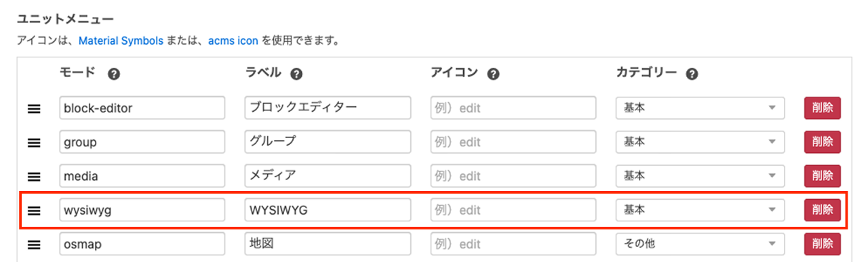Image resolution: width=868 pixels, height=262 pixels.
Task: Open the Material Symbols link
Action: click(121, 41)
